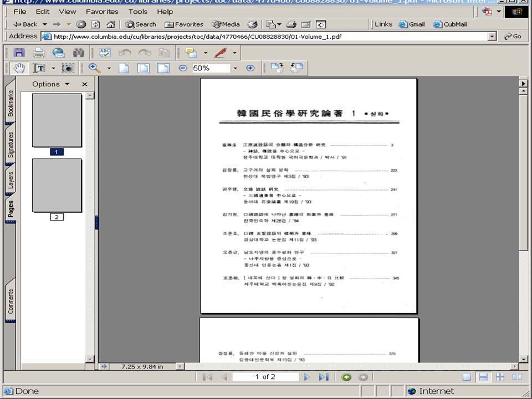
Task: Click the Review & Comment note icon
Action: [x=191, y=53]
